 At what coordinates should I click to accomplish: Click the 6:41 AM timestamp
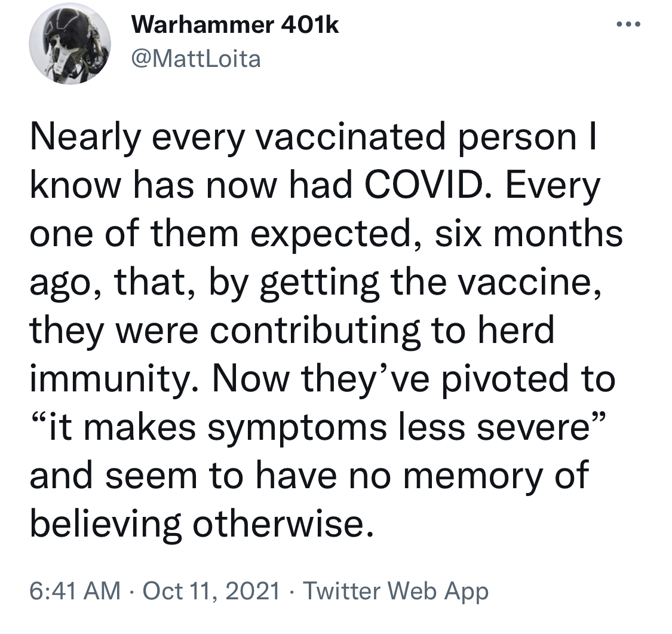(73, 591)
